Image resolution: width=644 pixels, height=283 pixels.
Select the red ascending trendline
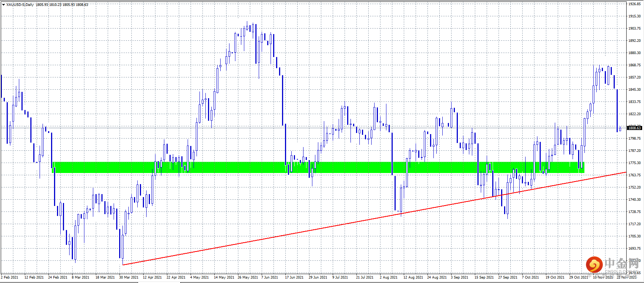point(374,219)
